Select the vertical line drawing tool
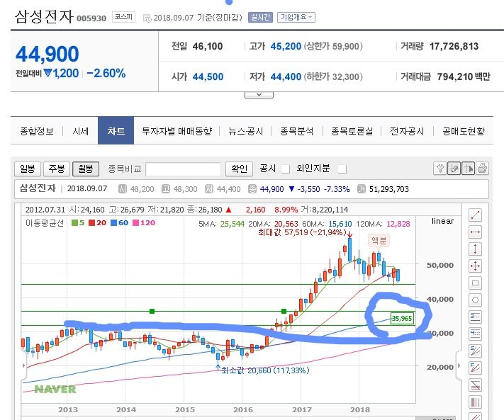Viewport: 504px width, 420px height. pyautogui.click(x=475, y=249)
